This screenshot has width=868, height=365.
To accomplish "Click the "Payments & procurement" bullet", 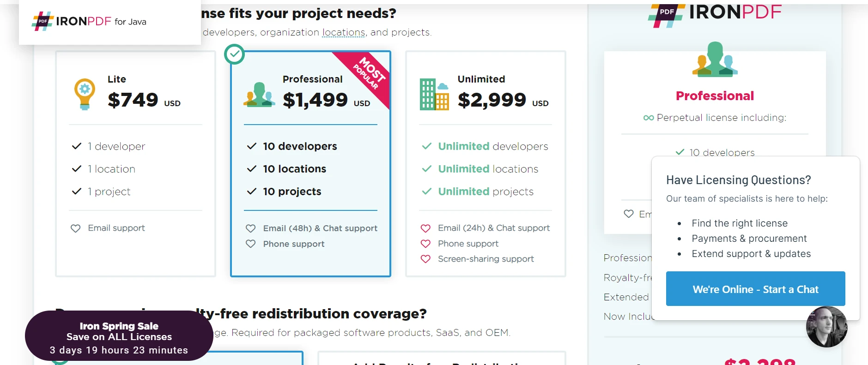I will point(749,239).
